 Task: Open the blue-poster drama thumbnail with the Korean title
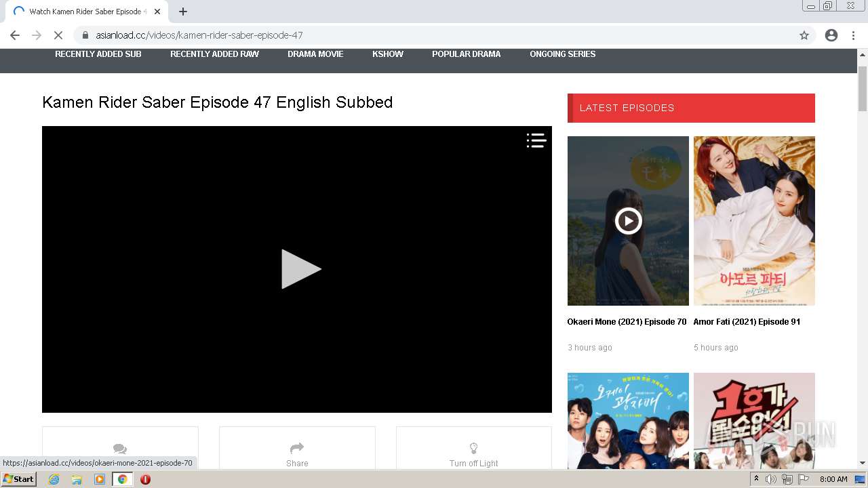(x=628, y=421)
